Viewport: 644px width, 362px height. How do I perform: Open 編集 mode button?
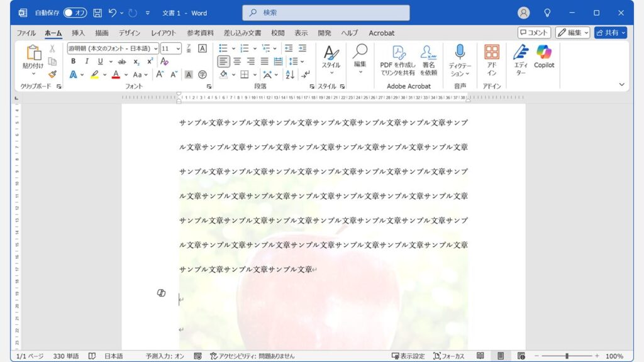572,33
